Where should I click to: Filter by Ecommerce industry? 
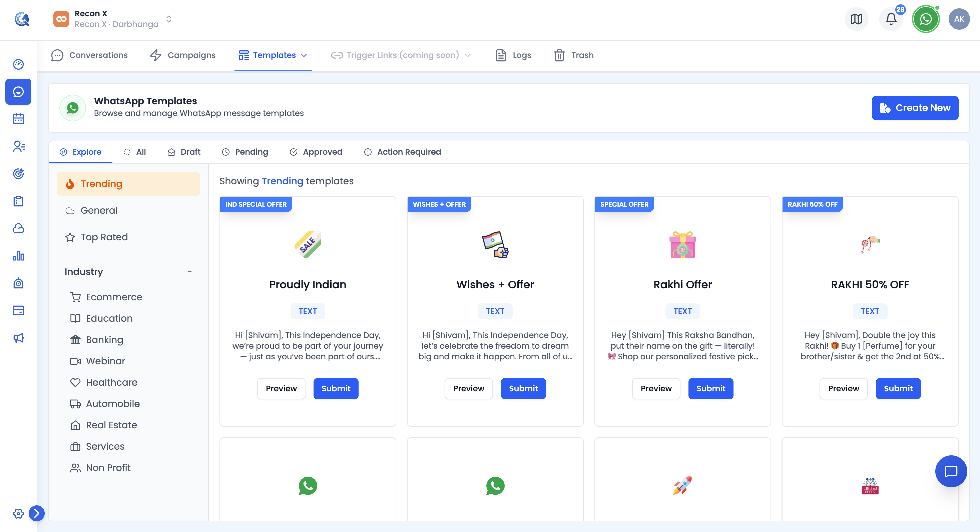106,297
